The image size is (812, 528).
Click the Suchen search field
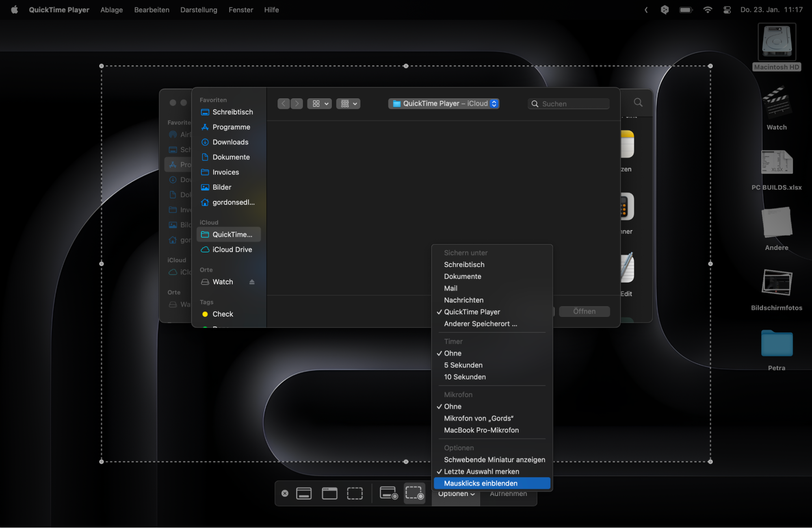(x=569, y=104)
